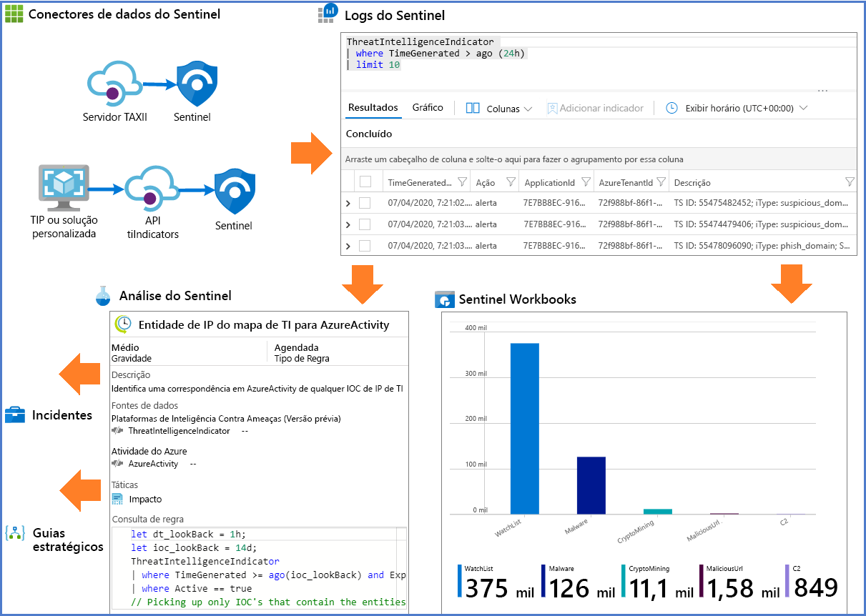Select the Resultados tab
Screen dimensions: 866x616
click(373, 107)
